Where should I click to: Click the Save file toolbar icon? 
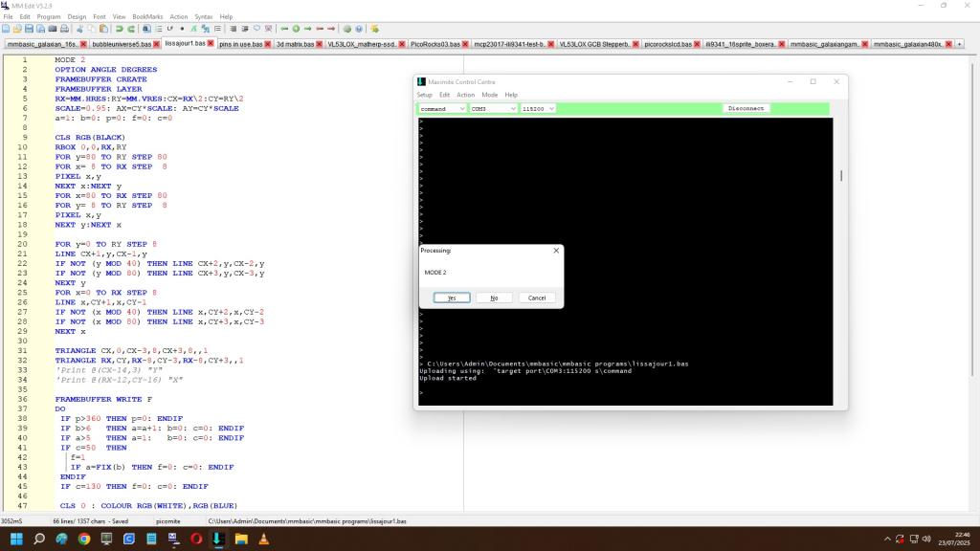tap(30, 29)
